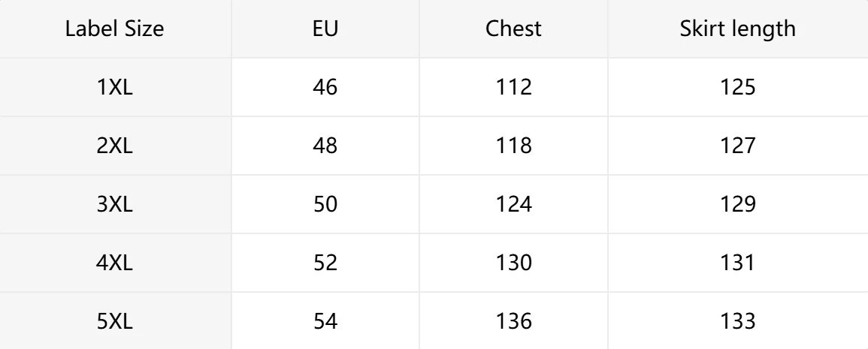Select skirt length 125 cell
The width and height of the screenshot is (868, 349).
pyautogui.click(x=737, y=87)
